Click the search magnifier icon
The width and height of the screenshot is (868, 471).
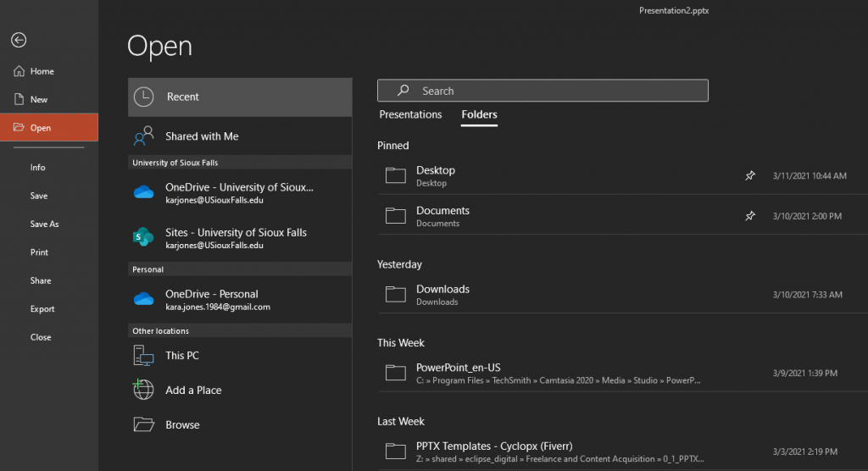pos(403,90)
